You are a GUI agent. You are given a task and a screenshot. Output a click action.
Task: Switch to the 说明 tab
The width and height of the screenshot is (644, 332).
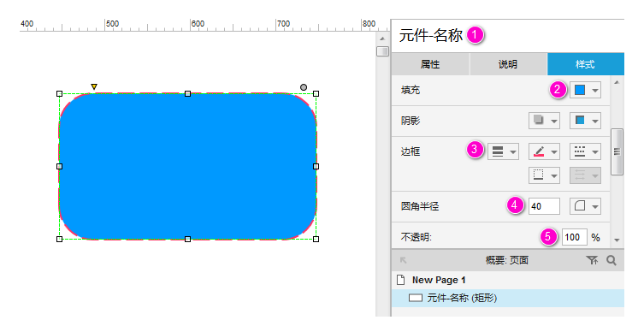pos(508,64)
